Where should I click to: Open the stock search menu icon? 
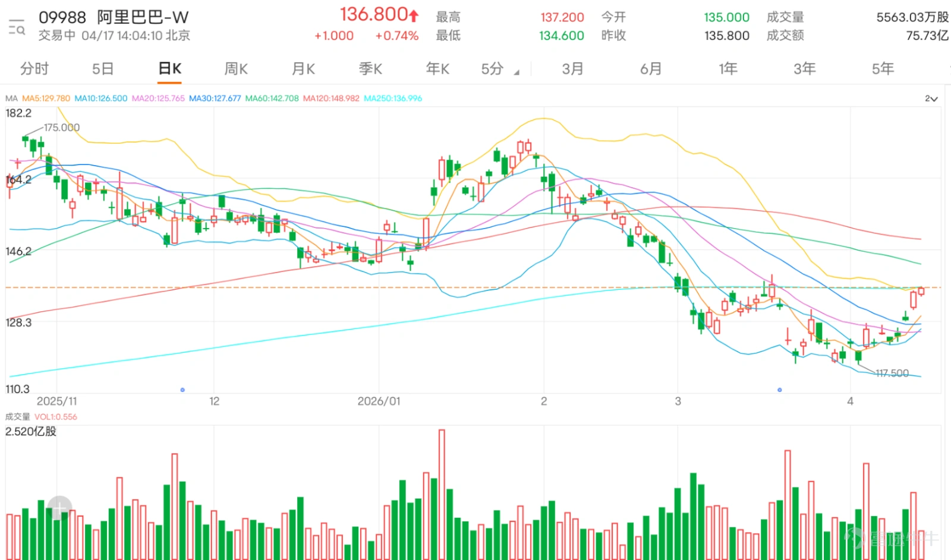(x=16, y=27)
